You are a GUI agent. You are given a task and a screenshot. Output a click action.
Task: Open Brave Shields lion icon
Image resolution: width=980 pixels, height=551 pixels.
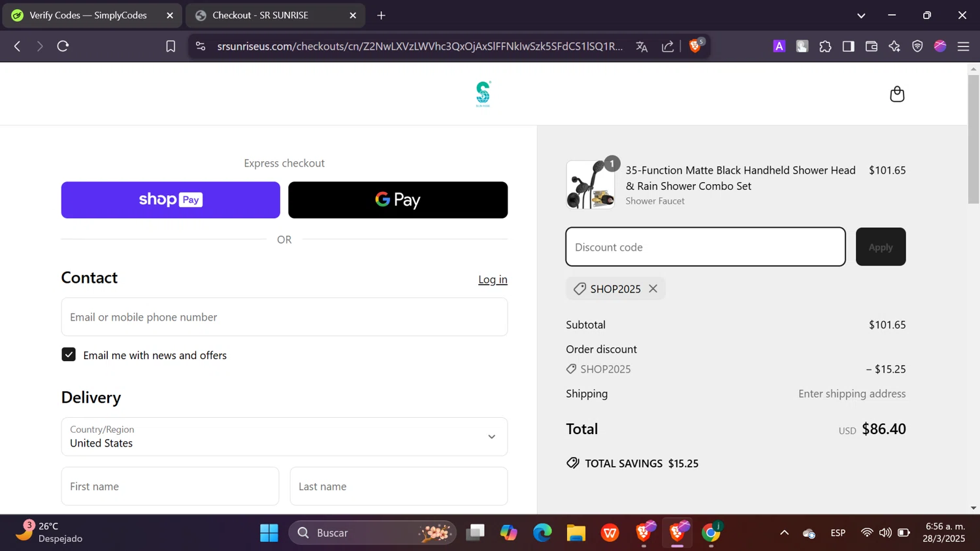(696, 46)
